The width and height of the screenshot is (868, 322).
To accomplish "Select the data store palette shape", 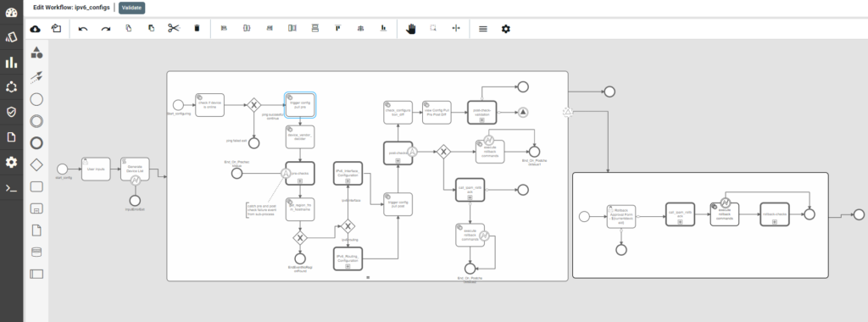I will 36,252.
